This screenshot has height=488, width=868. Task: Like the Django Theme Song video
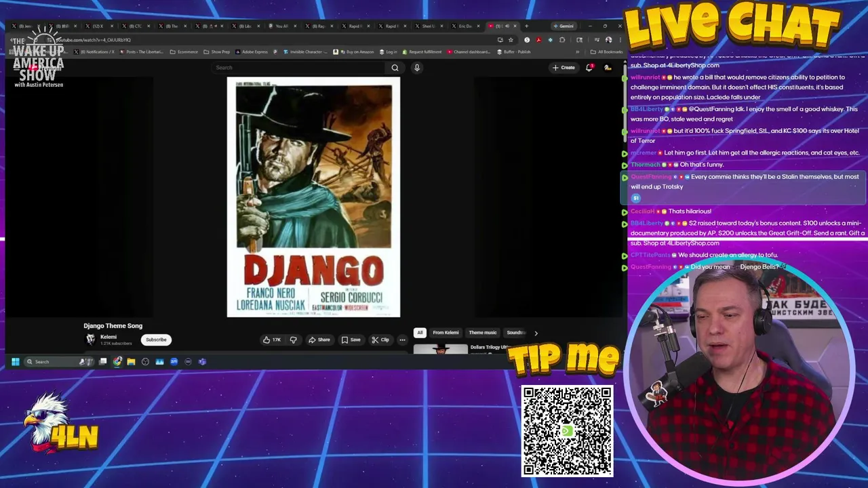coord(272,340)
